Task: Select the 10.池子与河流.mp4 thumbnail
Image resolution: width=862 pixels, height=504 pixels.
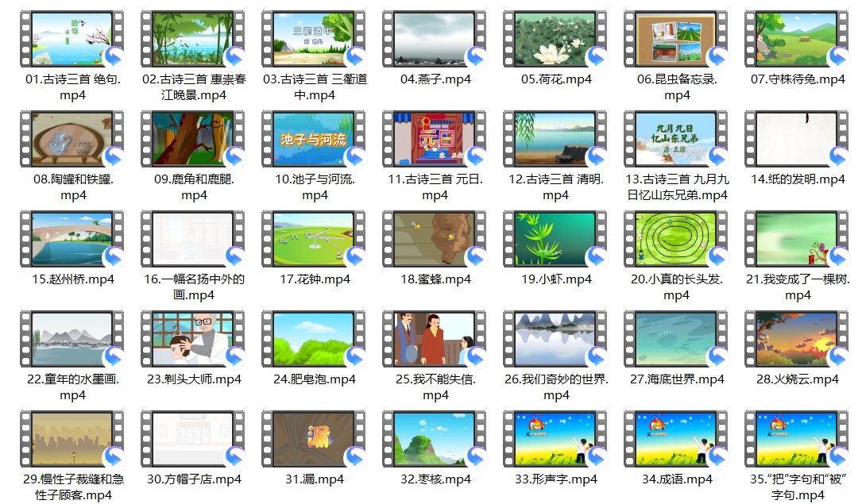Action: (x=314, y=138)
